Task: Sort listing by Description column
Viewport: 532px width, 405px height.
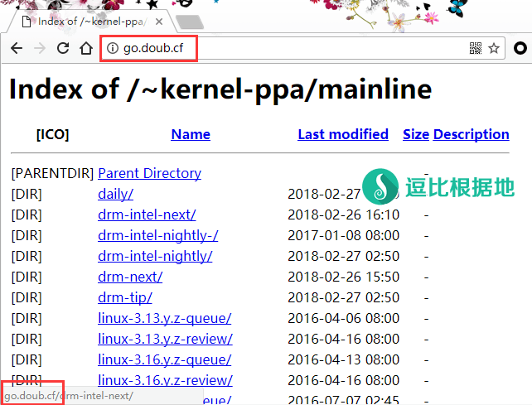Action: point(471,134)
